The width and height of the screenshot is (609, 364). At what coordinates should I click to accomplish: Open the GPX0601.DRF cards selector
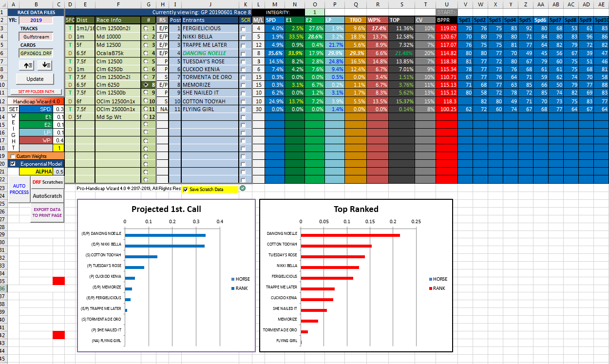pyautogui.click(x=35, y=53)
